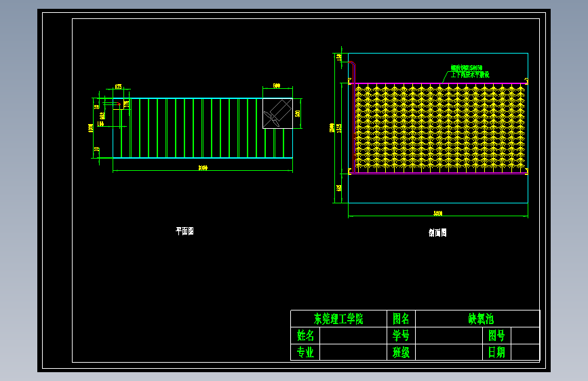Click the 学号 label cell
The width and height of the screenshot is (588, 381).
coord(401,336)
